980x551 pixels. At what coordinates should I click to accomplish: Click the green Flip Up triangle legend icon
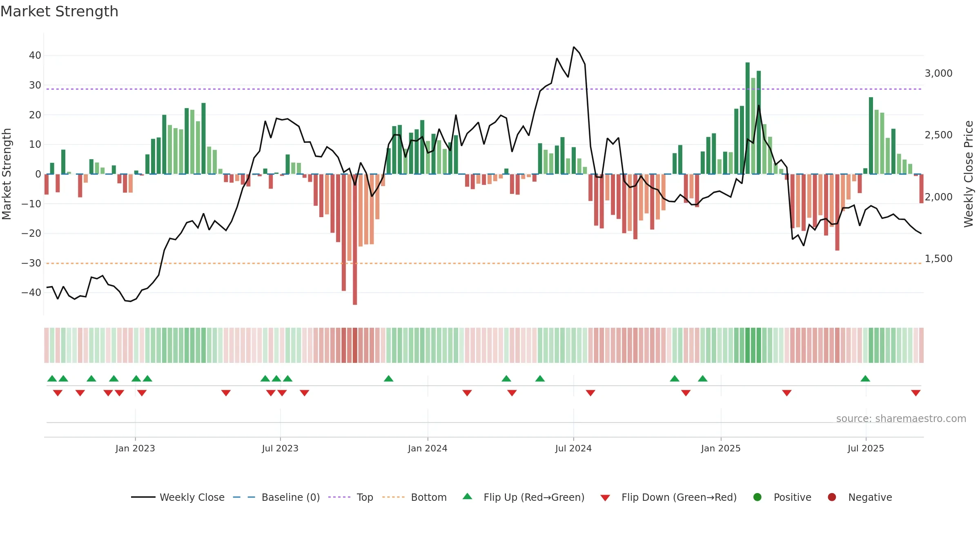[468, 496]
